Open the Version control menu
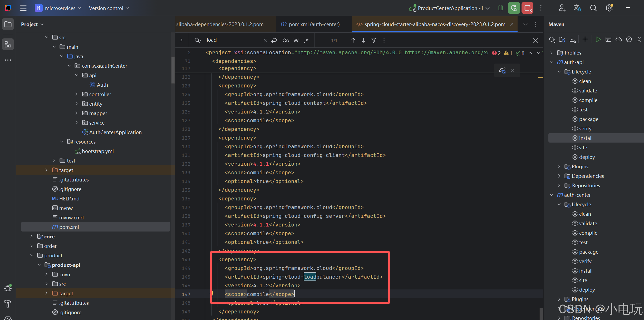 point(109,8)
